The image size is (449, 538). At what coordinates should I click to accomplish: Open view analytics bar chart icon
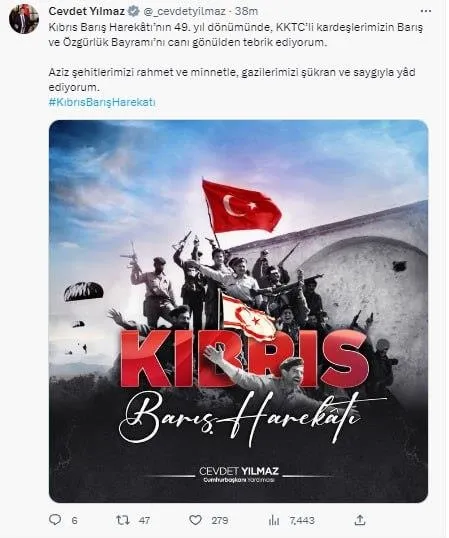click(274, 520)
